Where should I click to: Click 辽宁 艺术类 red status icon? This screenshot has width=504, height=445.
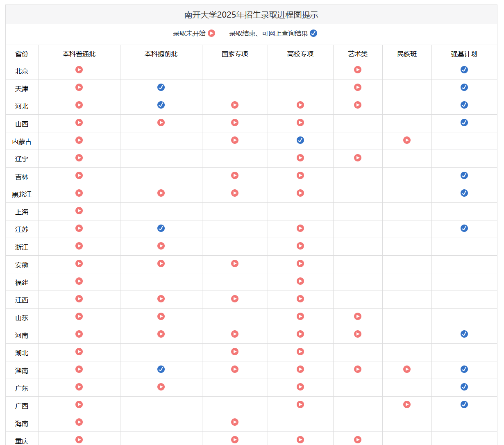[x=358, y=158]
